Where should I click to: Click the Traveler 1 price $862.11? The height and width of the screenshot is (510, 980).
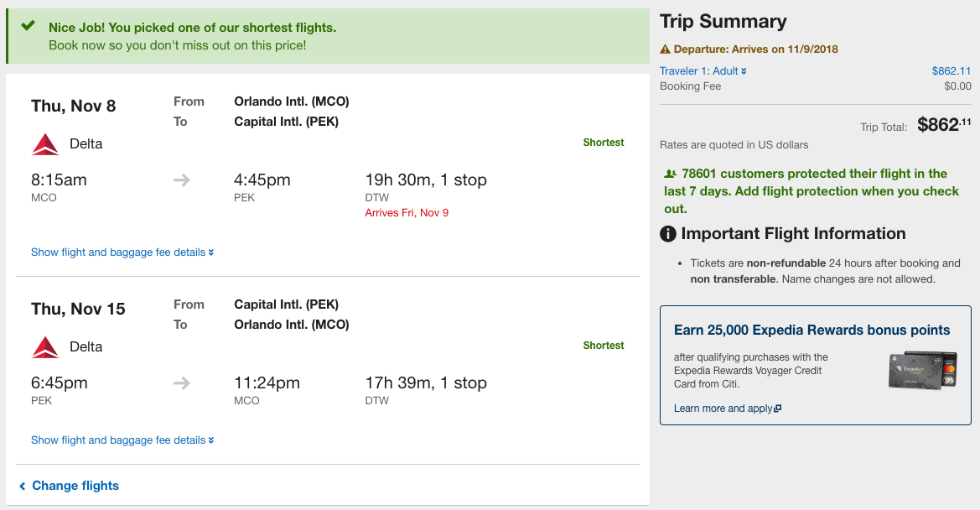coord(951,71)
